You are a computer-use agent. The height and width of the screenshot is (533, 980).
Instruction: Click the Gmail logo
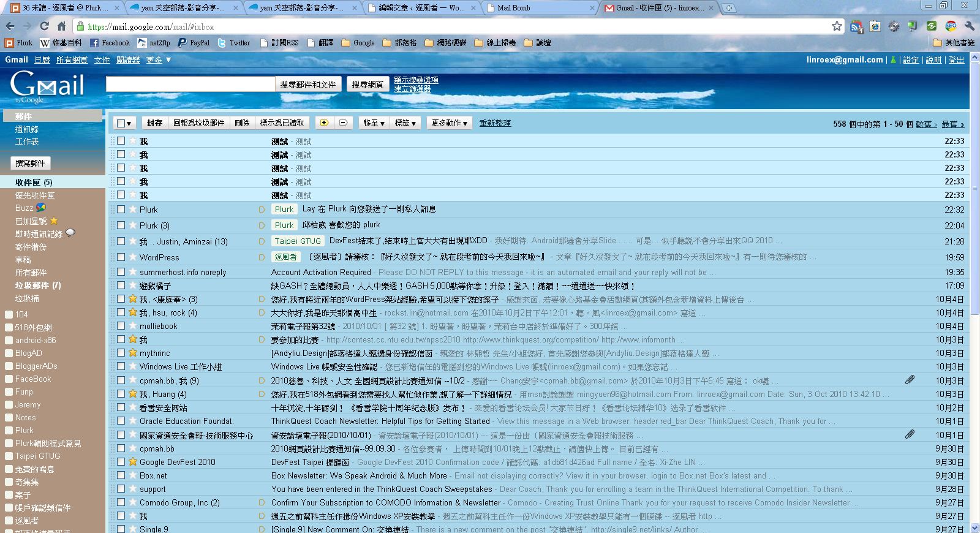click(47, 86)
